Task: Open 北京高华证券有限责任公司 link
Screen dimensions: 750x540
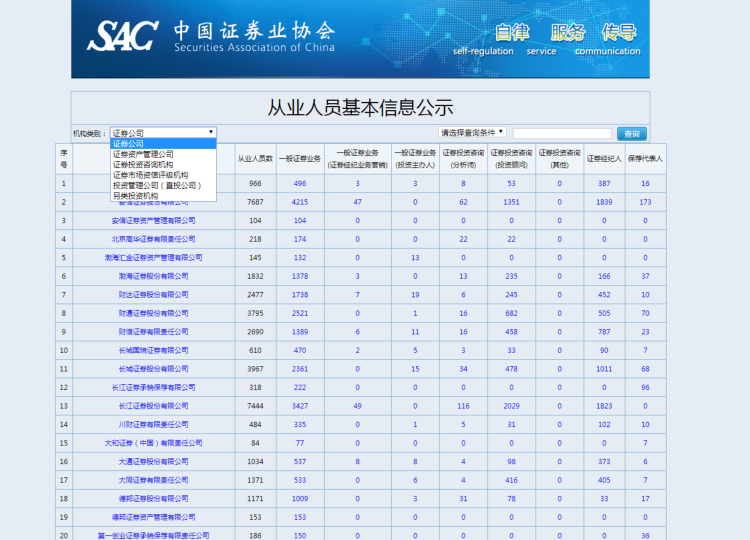Action: [153, 239]
